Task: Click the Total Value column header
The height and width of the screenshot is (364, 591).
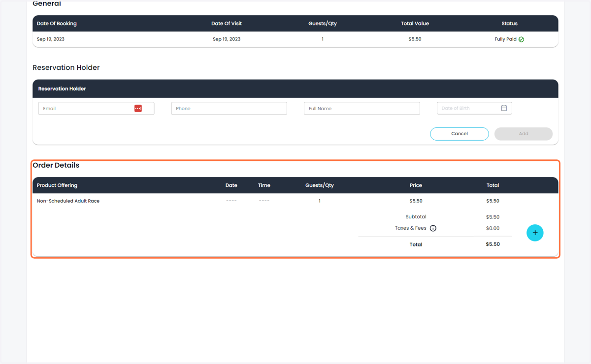Action: pyautogui.click(x=415, y=24)
